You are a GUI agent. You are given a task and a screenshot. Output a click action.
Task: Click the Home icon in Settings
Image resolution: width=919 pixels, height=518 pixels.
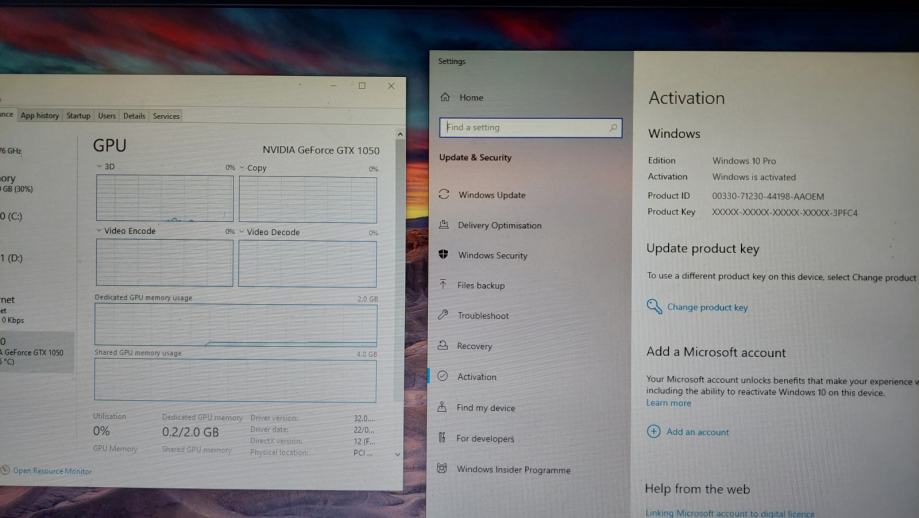coord(445,97)
